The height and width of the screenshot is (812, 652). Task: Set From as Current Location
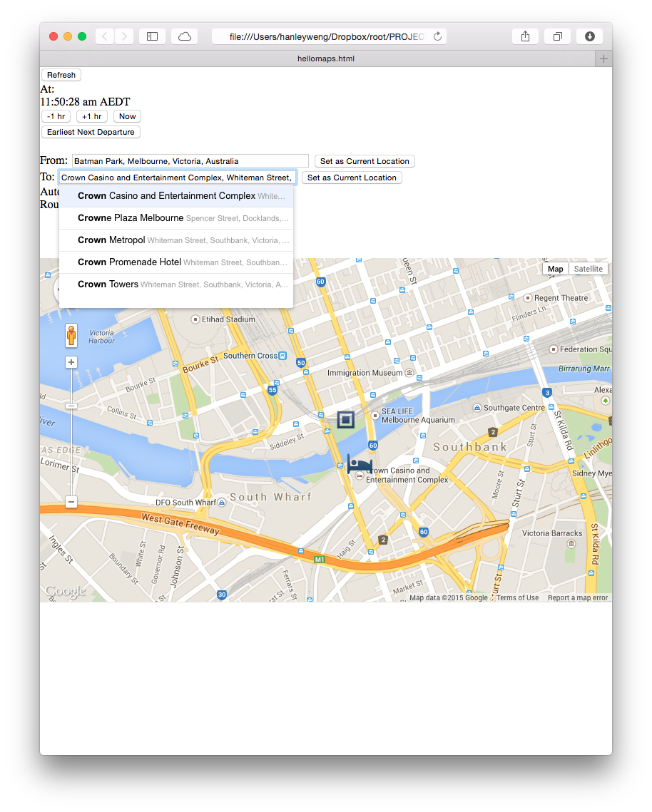365,161
